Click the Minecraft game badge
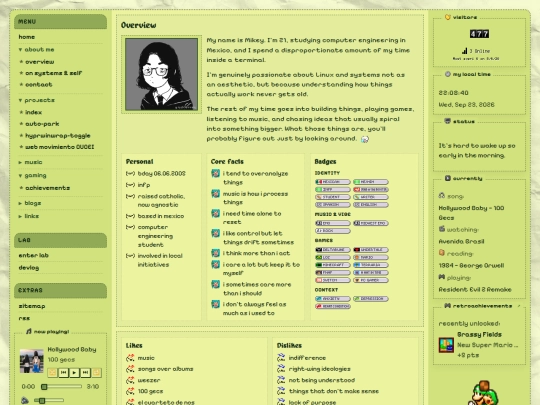This screenshot has height=405, width=540. click(333, 265)
